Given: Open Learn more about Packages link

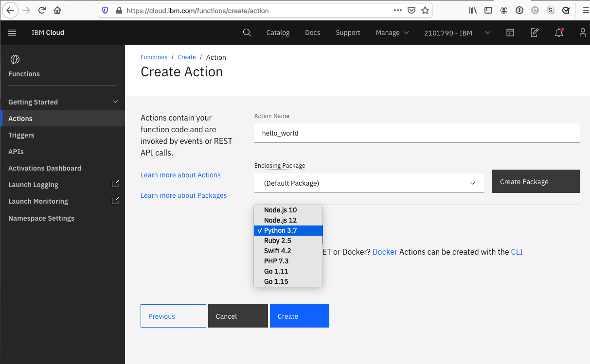Looking at the screenshot, I should 183,195.
